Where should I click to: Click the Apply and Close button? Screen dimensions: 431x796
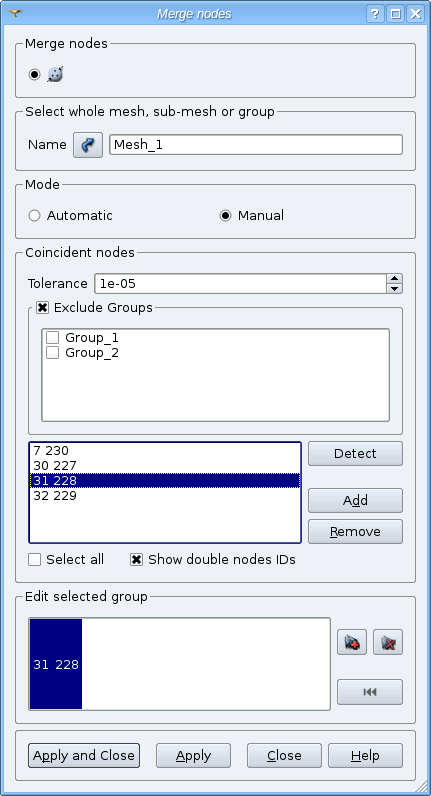84,755
